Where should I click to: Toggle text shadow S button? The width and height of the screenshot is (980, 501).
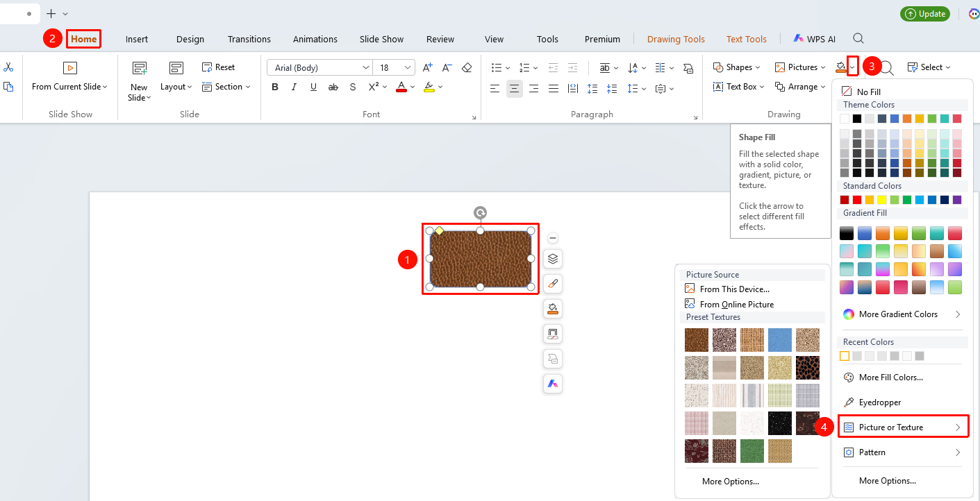pos(353,87)
